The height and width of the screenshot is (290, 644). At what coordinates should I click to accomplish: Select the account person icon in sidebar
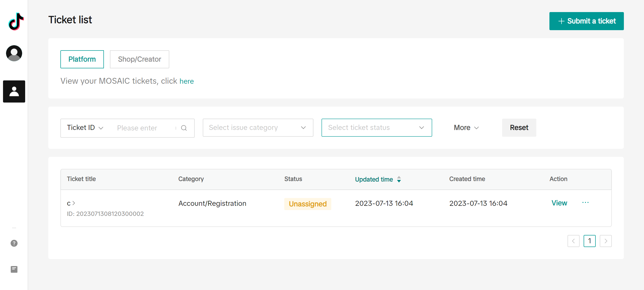click(14, 91)
